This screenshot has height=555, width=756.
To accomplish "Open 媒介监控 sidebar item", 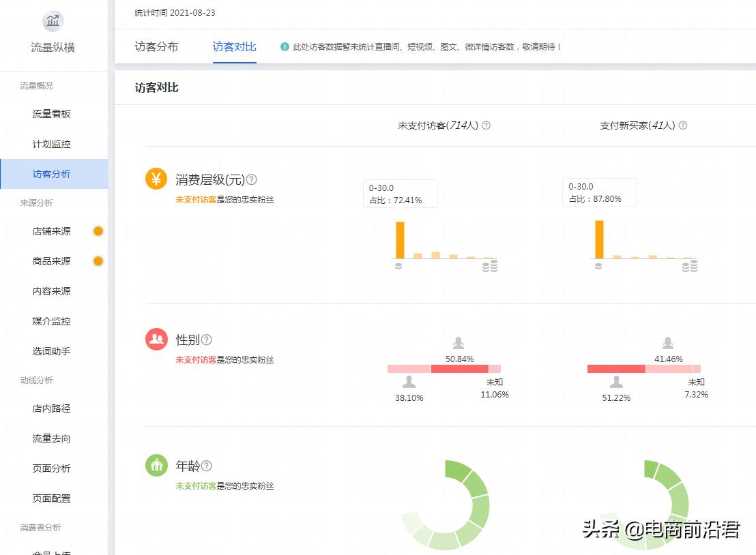I will [52, 321].
